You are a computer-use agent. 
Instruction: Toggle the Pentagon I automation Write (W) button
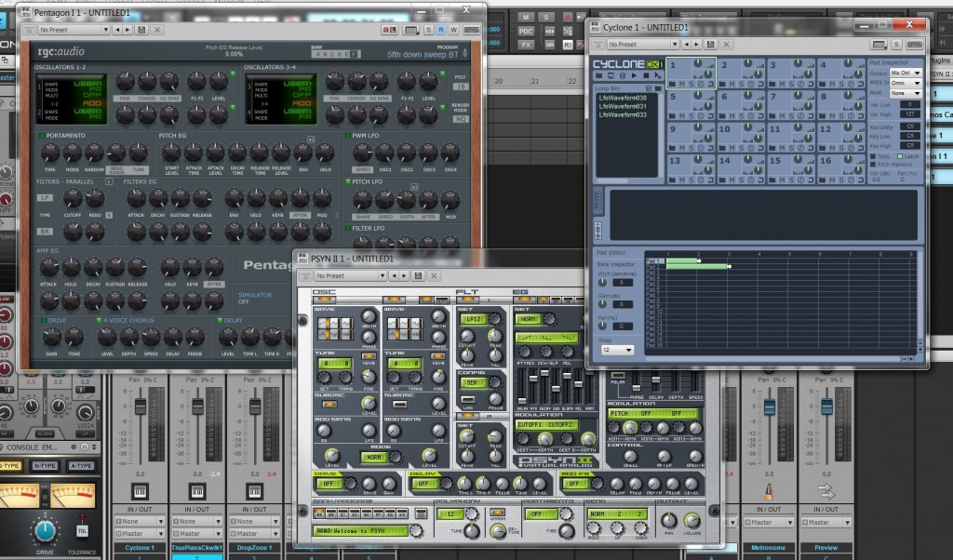click(453, 30)
